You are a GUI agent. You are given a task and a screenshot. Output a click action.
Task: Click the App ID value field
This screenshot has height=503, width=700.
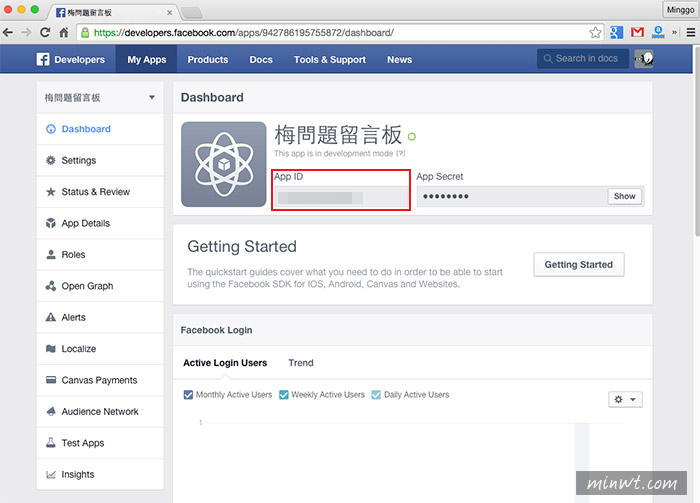coord(341,197)
